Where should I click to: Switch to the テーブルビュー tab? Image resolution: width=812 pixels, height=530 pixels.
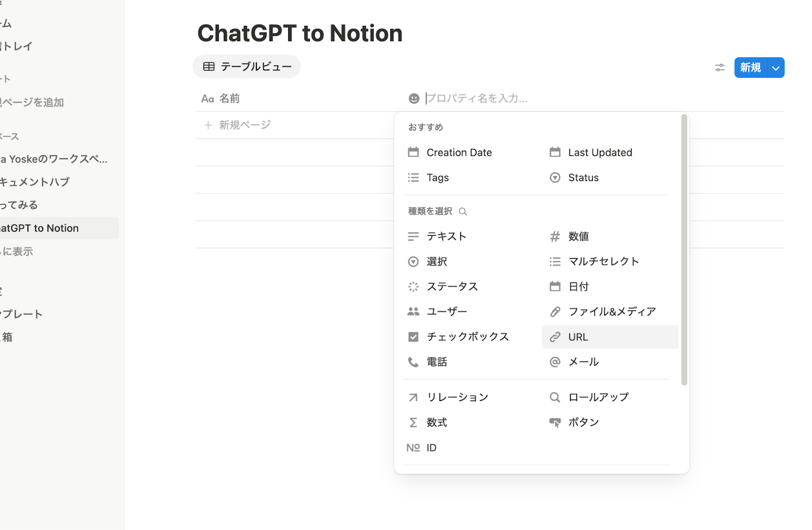(246, 66)
